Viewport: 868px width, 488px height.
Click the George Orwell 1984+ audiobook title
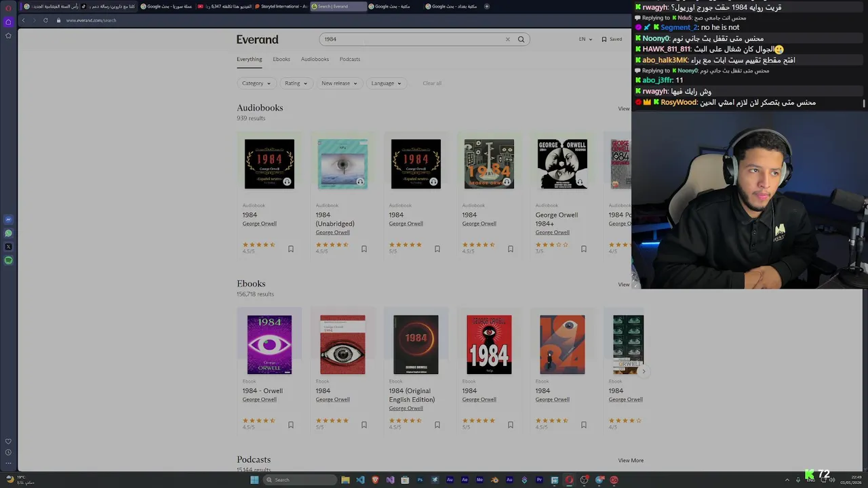point(557,219)
